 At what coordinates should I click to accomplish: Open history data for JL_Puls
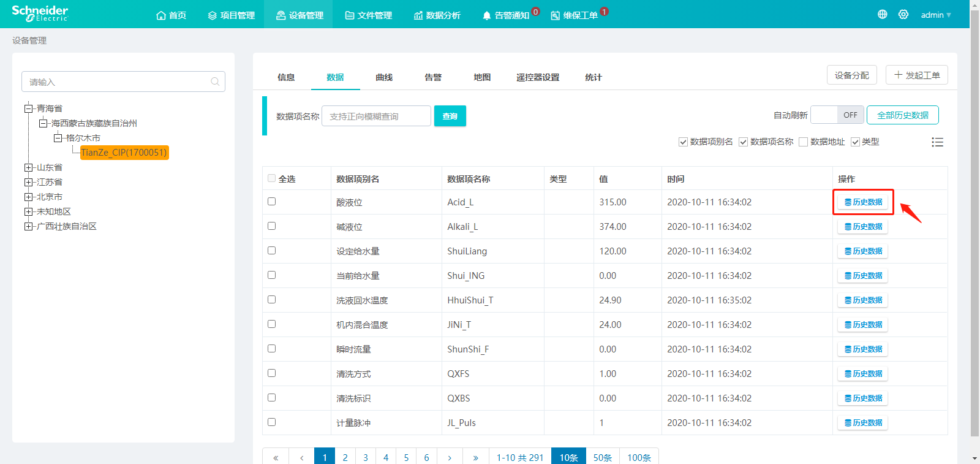(863, 423)
